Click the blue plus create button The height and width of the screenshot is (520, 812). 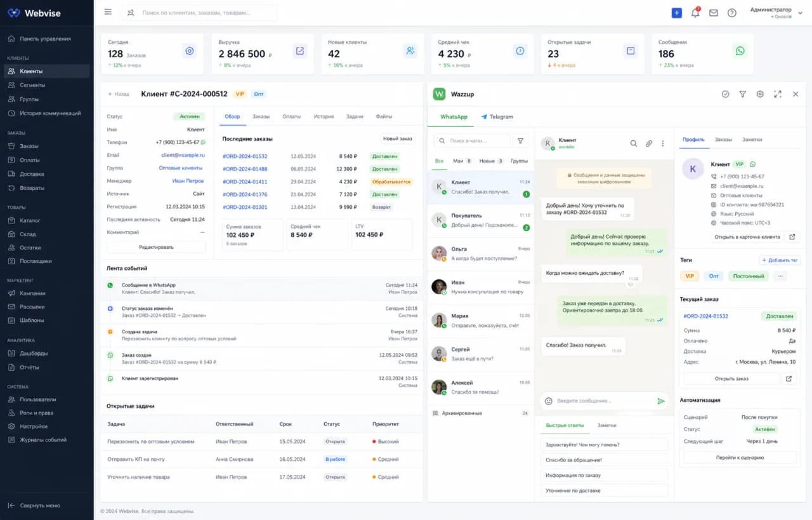coord(677,13)
